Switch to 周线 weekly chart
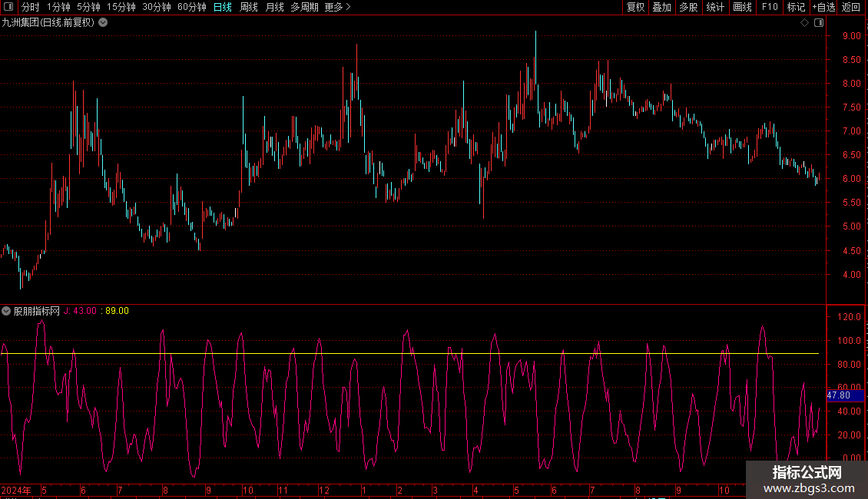This screenshot has width=868, height=499. pyautogui.click(x=249, y=7)
